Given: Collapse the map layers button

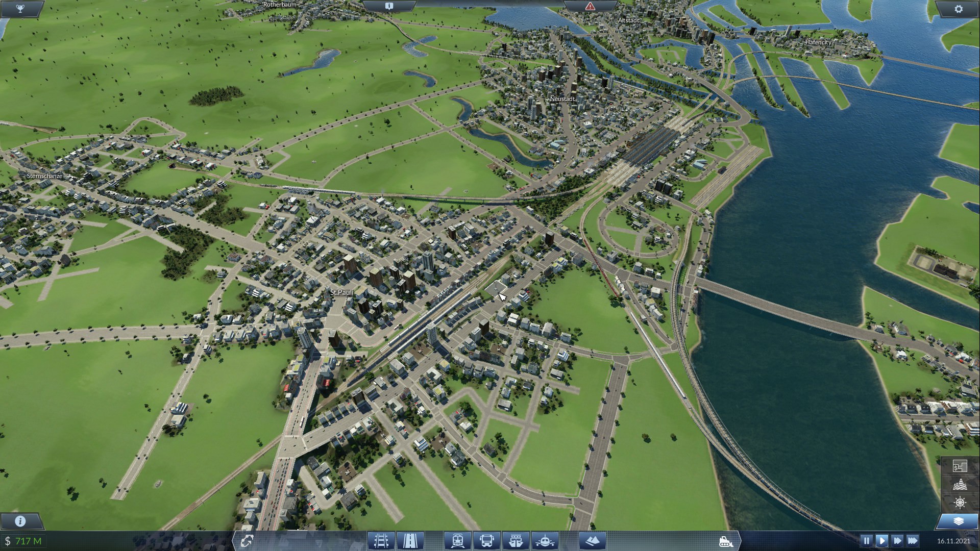Looking at the screenshot, I should [958, 521].
